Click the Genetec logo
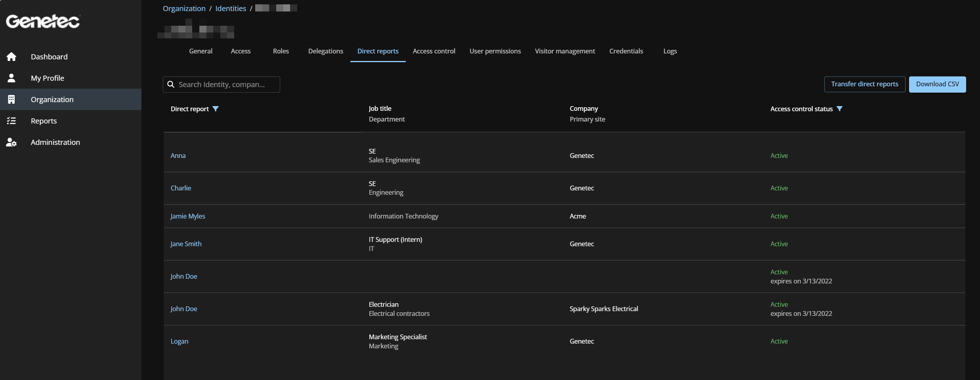This screenshot has width=980, height=380. click(42, 21)
